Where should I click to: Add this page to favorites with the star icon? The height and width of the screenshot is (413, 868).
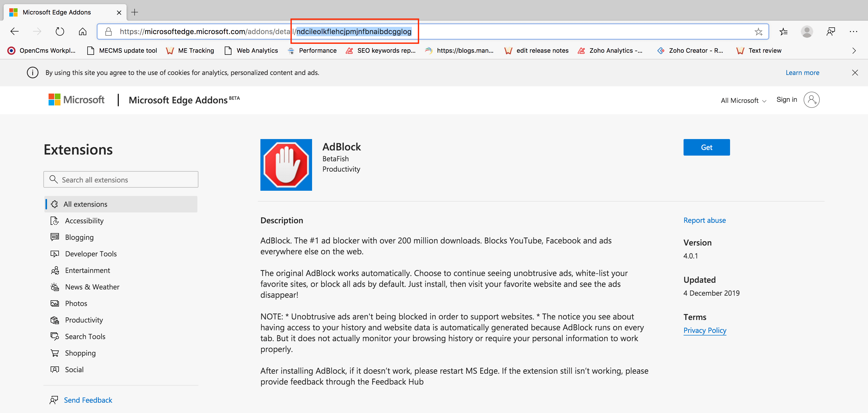coord(758,32)
